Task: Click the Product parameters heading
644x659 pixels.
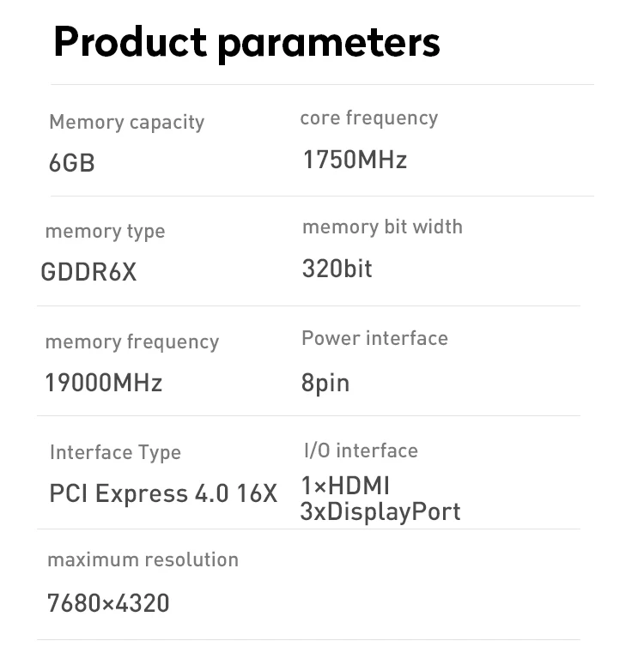Action: [x=246, y=43]
